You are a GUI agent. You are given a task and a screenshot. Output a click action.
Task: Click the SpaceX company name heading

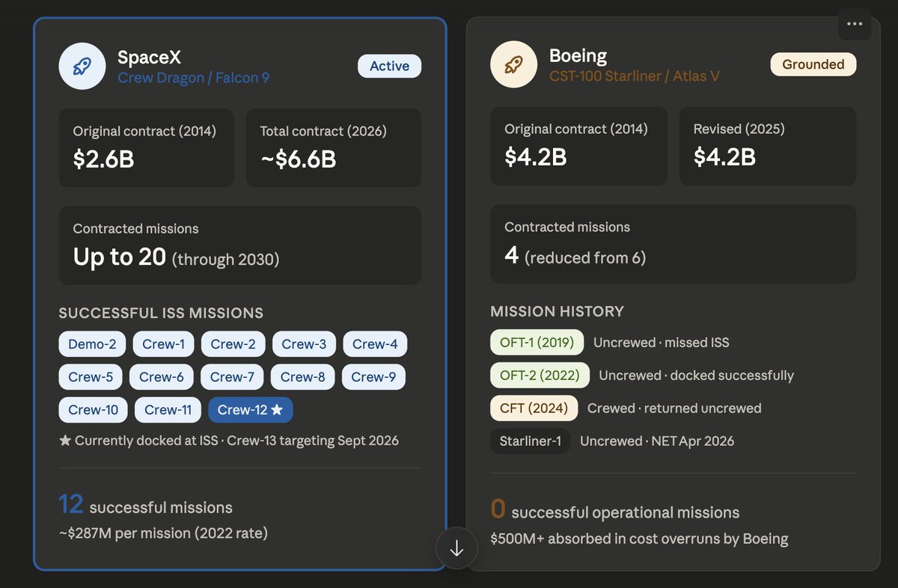click(x=149, y=57)
